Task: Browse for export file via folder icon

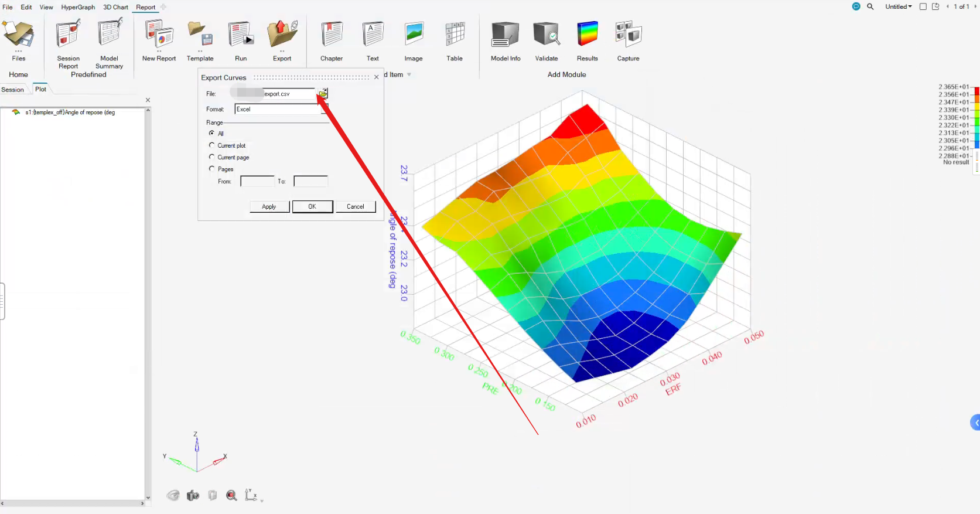Action: click(323, 93)
